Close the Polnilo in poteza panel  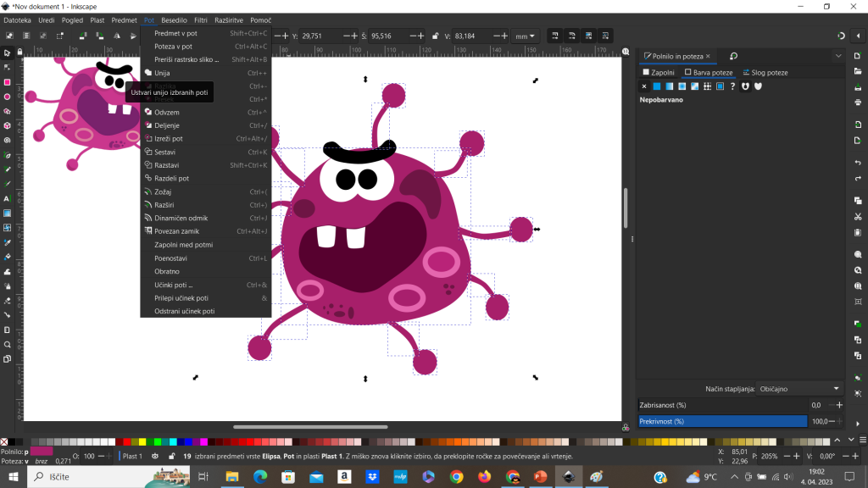(708, 56)
